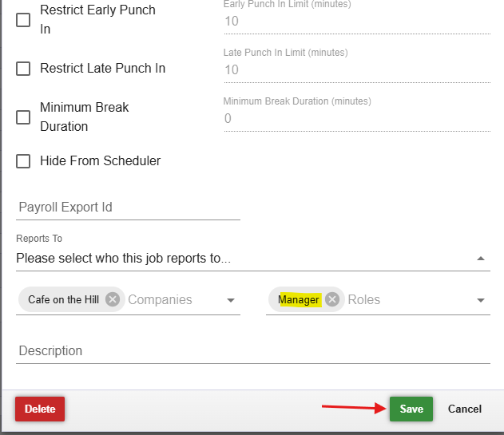
Task: Expand the Reports To dropdown arrow
Action: [481, 259]
